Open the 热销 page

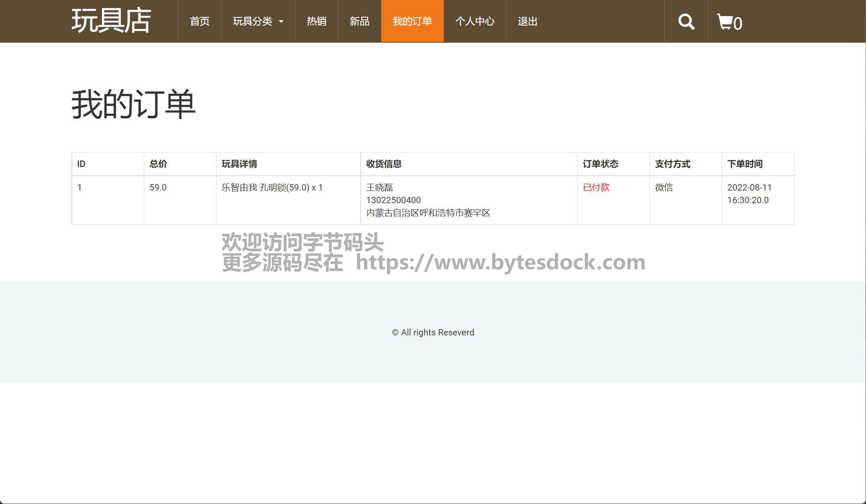pyautogui.click(x=316, y=21)
